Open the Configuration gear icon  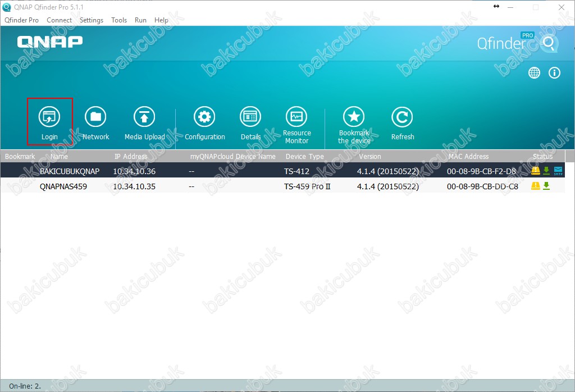[204, 117]
